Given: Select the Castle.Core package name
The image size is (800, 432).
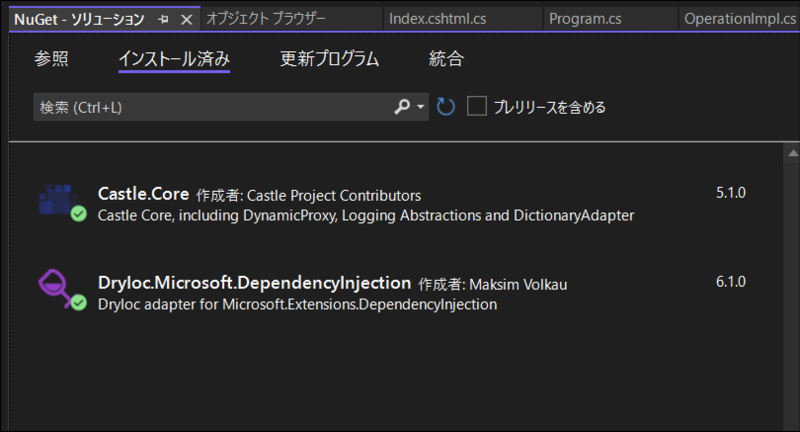Looking at the screenshot, I should [143, 194].
